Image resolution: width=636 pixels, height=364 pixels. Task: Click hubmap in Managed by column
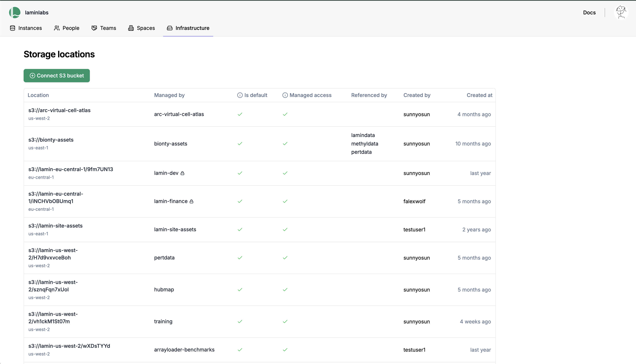click(164, 290)
